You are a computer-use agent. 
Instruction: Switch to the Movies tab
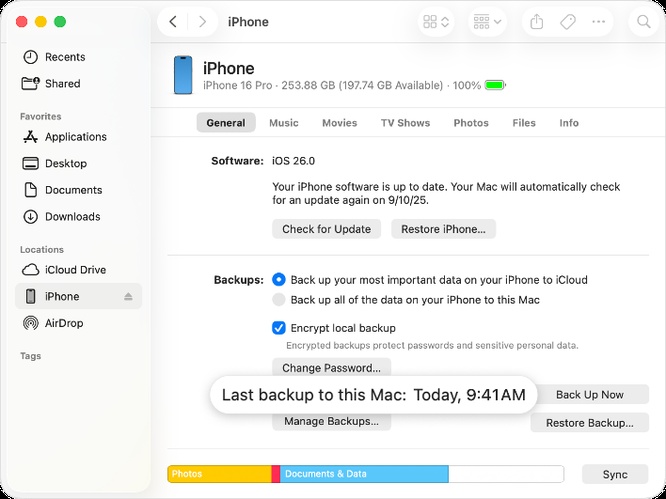pos(339,123)
